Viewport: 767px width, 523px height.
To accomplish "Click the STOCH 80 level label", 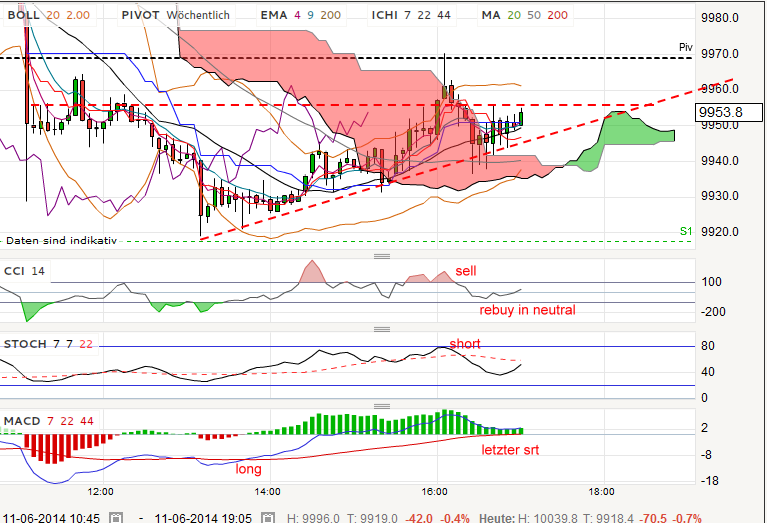I will click(708, 346).
